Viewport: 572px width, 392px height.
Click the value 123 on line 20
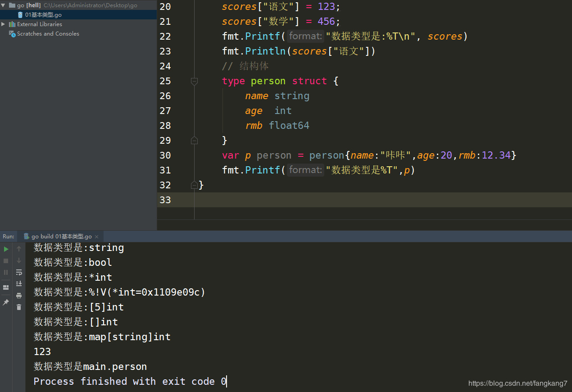click(327, 7)
